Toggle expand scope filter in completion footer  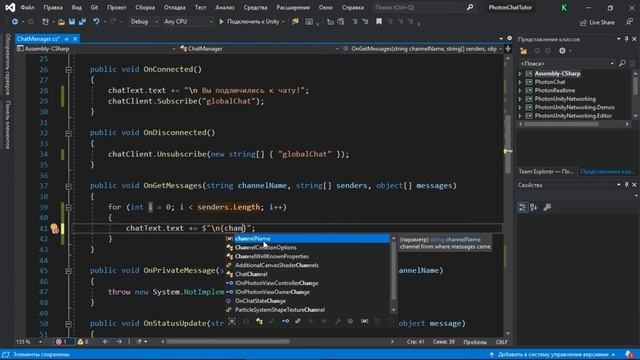click(x=232, y=322)
